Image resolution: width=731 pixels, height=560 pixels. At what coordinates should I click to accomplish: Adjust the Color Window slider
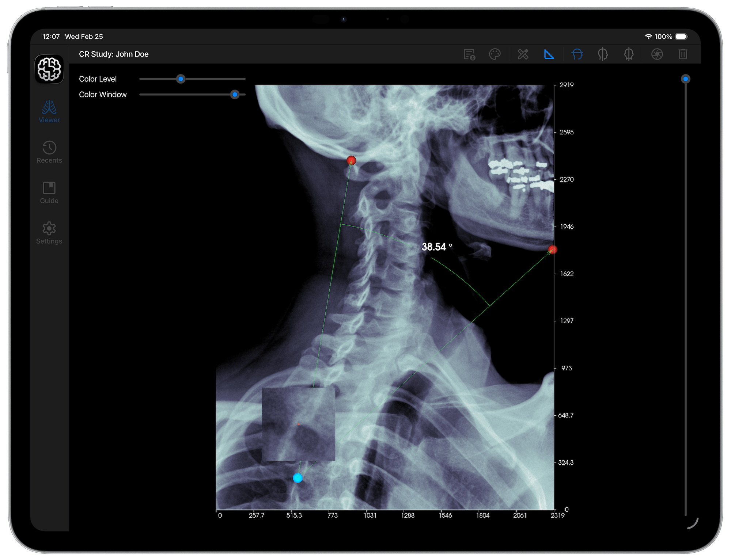coord(235,95)
